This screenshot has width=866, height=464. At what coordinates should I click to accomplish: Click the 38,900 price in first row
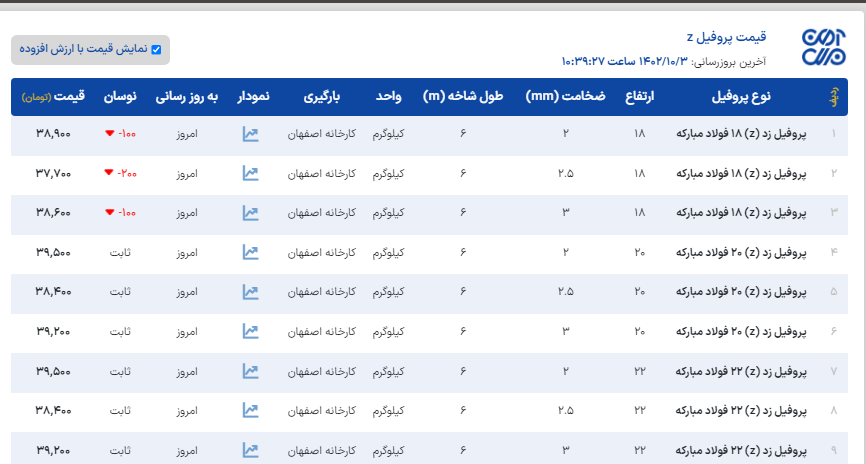pyautogui.click(x=53, y=134)
